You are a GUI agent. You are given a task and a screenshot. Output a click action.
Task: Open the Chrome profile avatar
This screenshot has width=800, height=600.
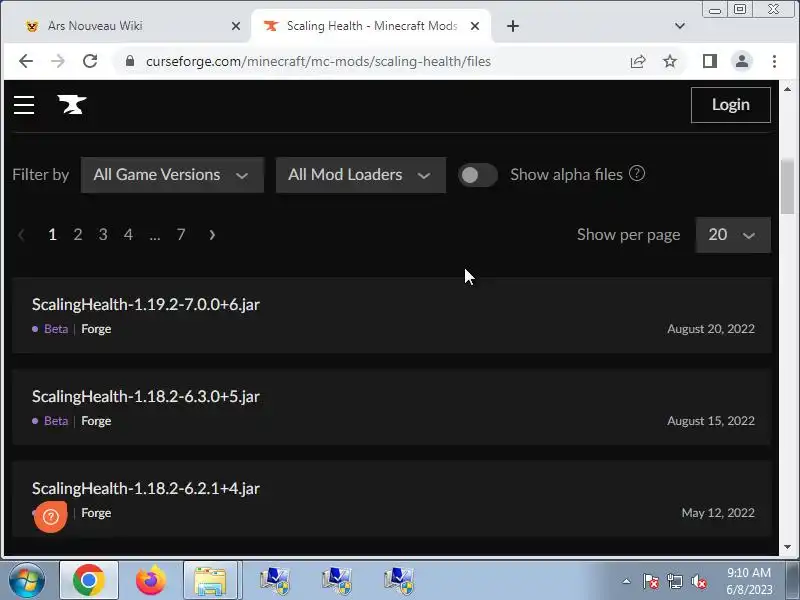tap(742, 61)
